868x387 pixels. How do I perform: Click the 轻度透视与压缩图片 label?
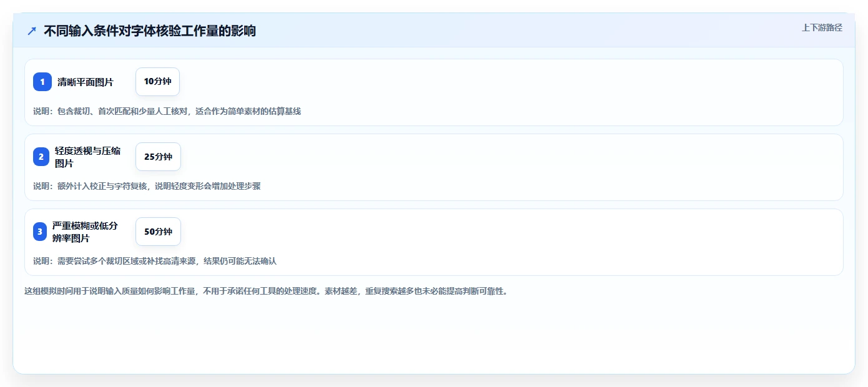tap(88, 157)
